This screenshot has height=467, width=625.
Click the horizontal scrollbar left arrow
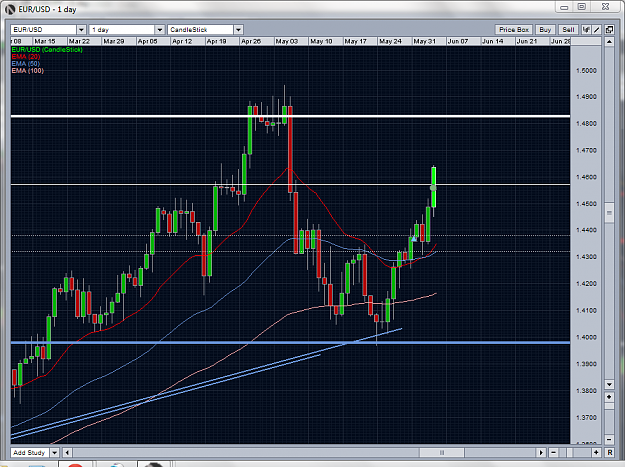point(67,453)
